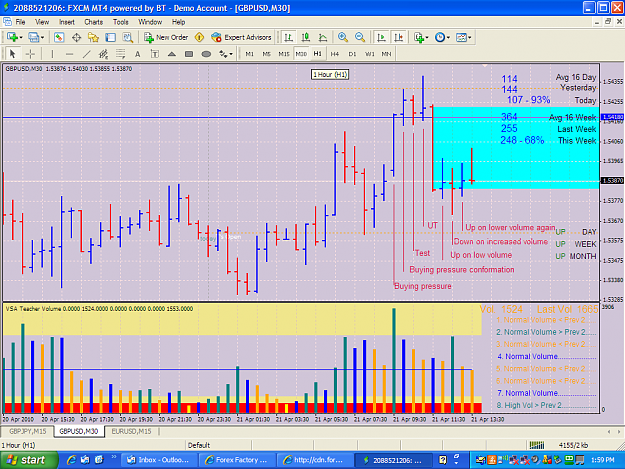The height and width of the screenshot is (469, 625).
Task: Select the Fibonacci Retracement tool
Action: [120, 54]
